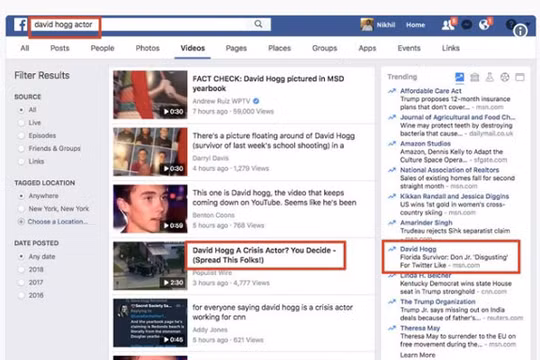Switch to the People tab

point(102,48)
